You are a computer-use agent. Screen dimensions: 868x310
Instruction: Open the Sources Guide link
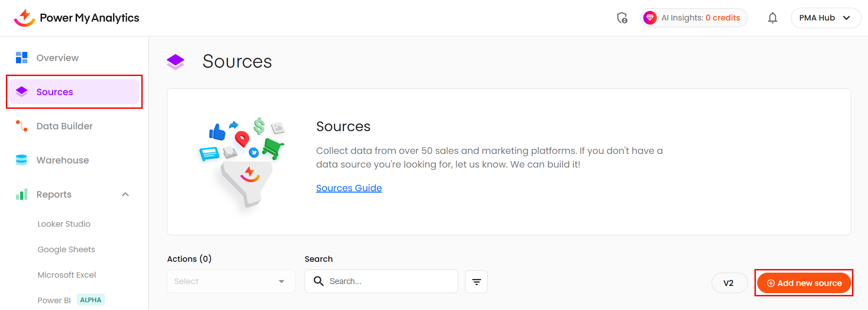click(349, 188)
